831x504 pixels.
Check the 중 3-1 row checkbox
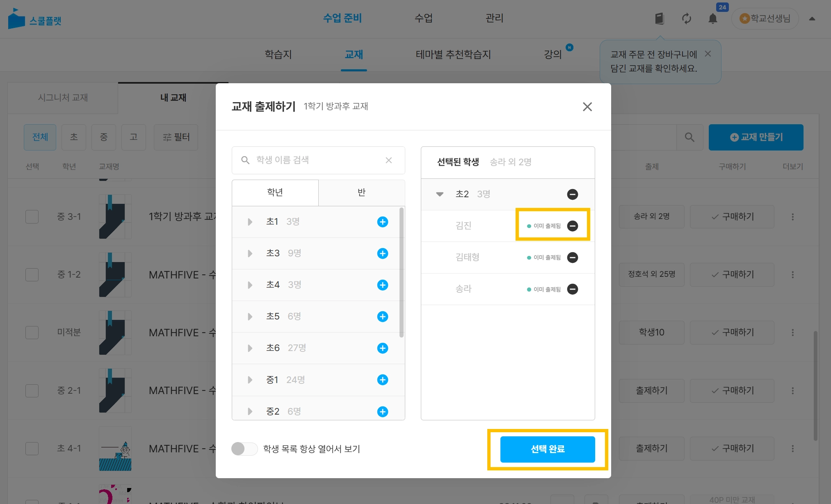[32, 217]
